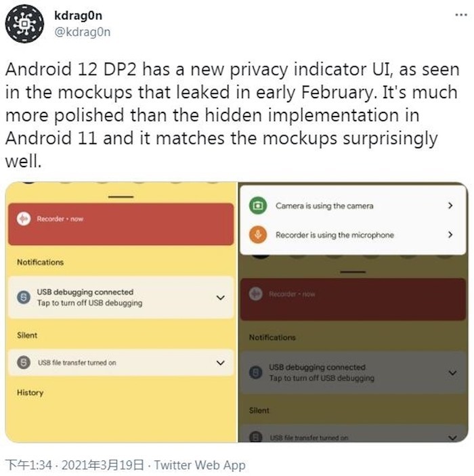
Task: Click the drag handle in the left screenshot
Action: click(122, 196)
